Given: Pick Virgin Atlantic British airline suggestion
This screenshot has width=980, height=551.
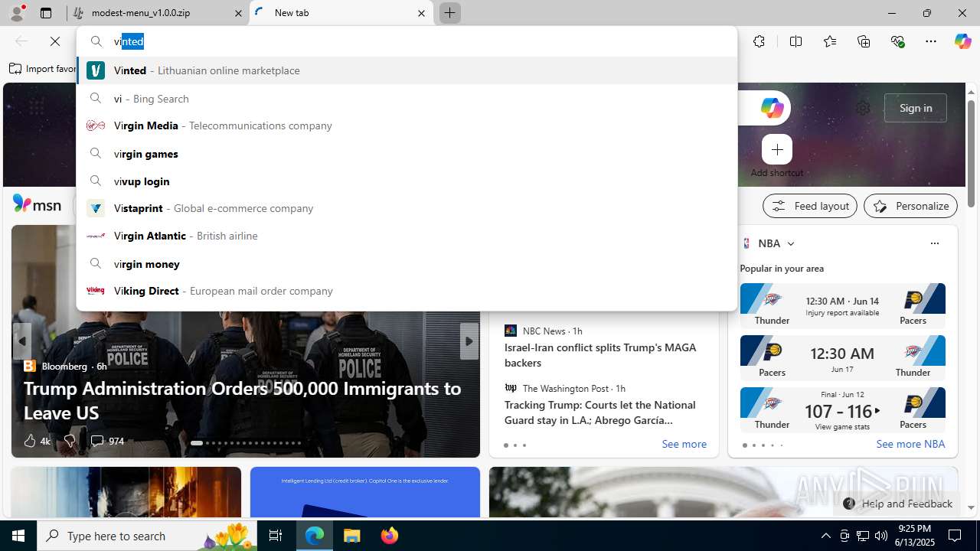Looking at the screenshot, I should [x=407, y=236].
